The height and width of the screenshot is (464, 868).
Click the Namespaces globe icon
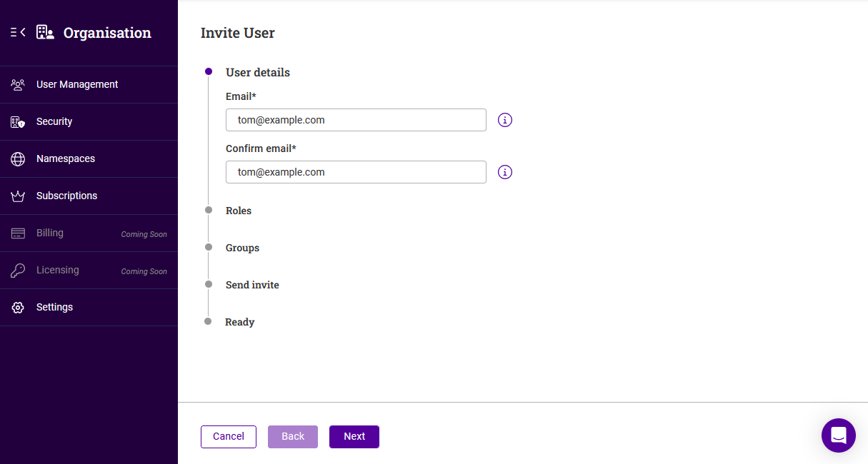[18, 158]
